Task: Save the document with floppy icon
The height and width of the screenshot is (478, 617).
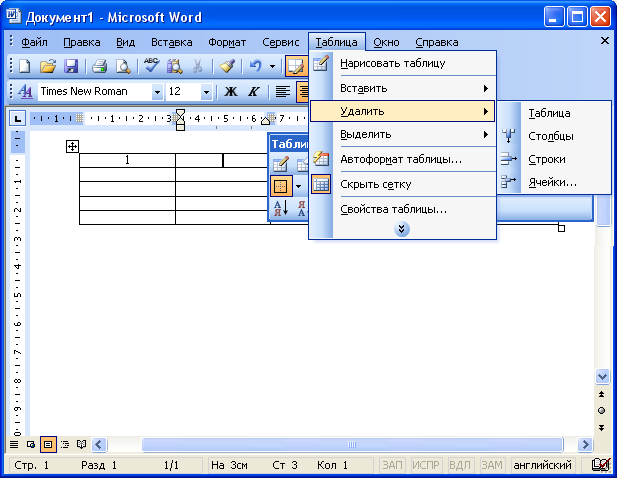Action: point(71,66)
